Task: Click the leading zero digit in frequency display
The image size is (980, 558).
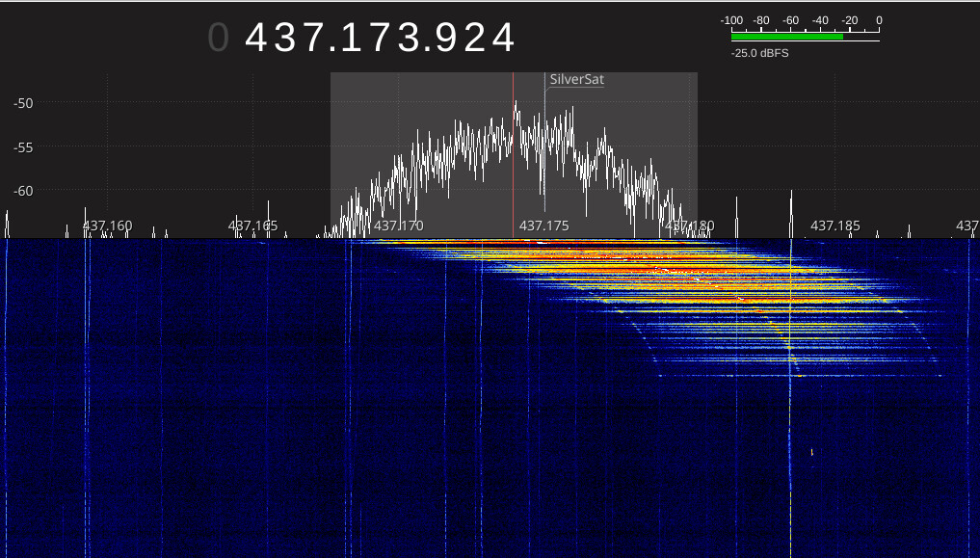Action: pos(220,38)
